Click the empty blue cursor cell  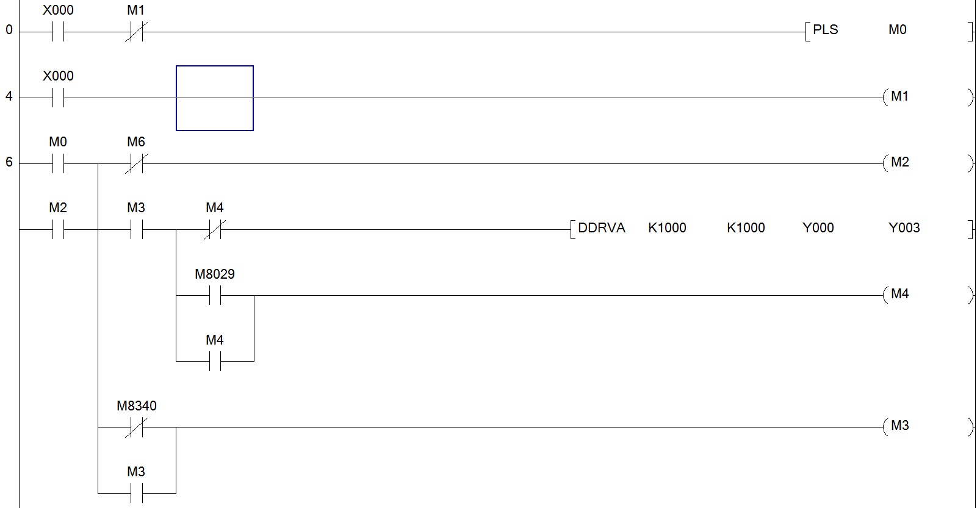pos(215,98)
